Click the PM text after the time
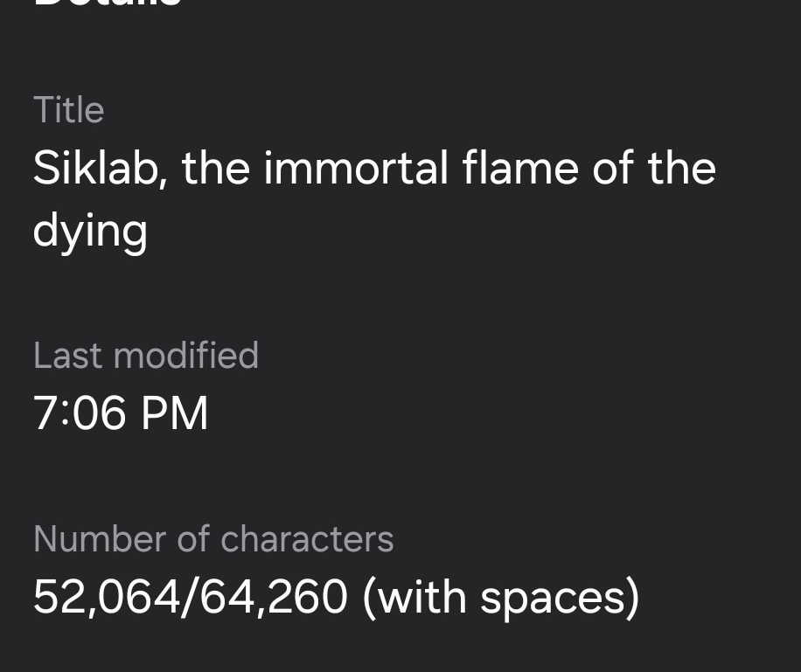This screenshot has height=672, width=801. [174, 413]
